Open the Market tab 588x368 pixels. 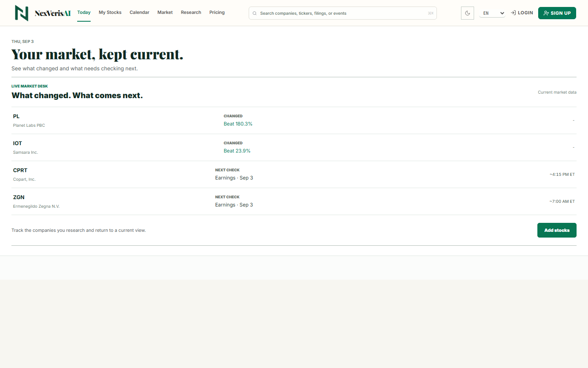click(165, 12)
